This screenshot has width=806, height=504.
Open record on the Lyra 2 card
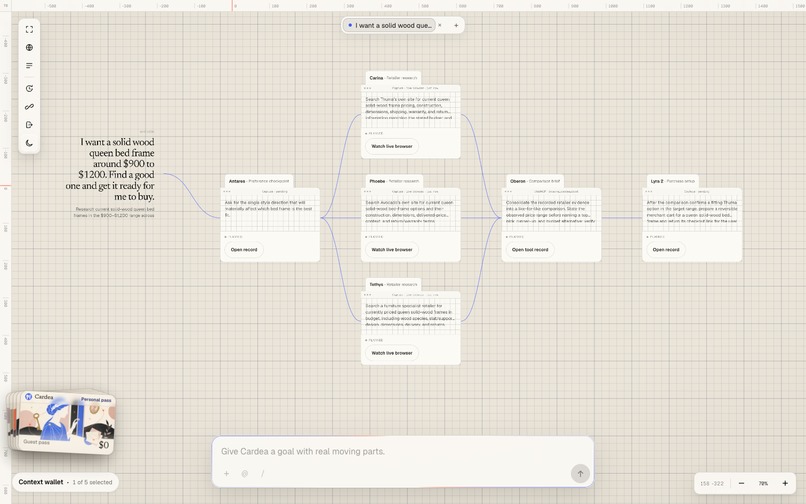coord(666,249)
